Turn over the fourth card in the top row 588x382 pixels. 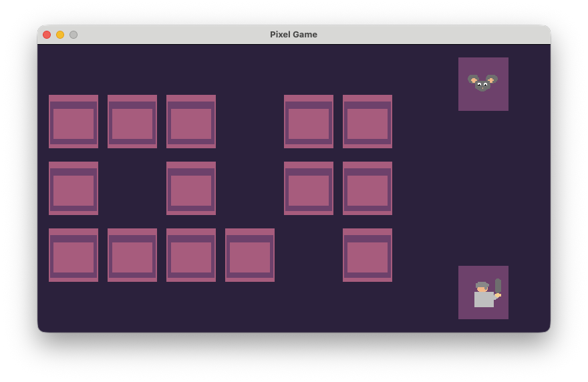pos(309,122)
